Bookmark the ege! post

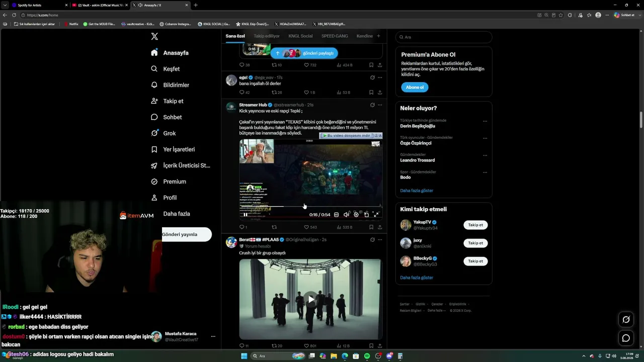371,93
